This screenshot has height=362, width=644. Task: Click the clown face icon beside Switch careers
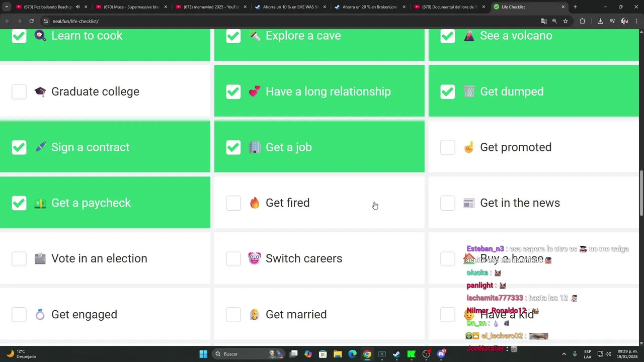tap(255, 258)
